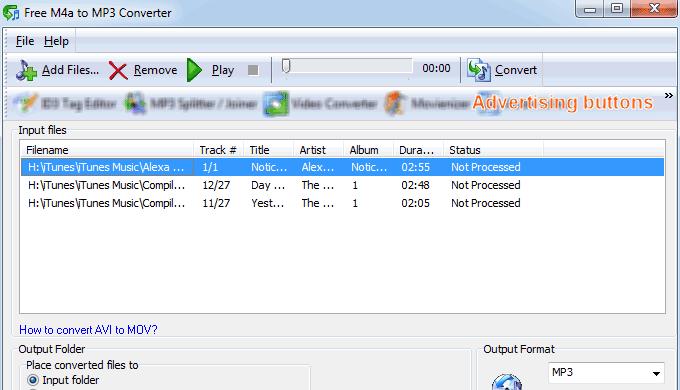Minimize the converter window
This screenshot has width=680, height=390.
coord(590,9)
